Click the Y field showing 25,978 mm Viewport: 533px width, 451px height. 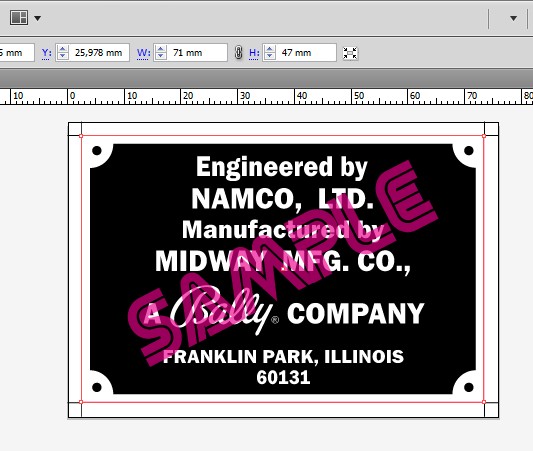(x=99, y=53)
